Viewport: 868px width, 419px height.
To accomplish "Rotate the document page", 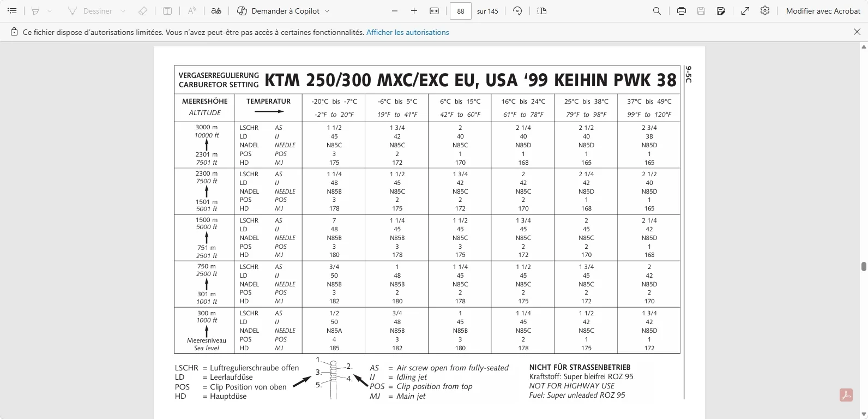I will pyautogui.click(x=517, y=11).
